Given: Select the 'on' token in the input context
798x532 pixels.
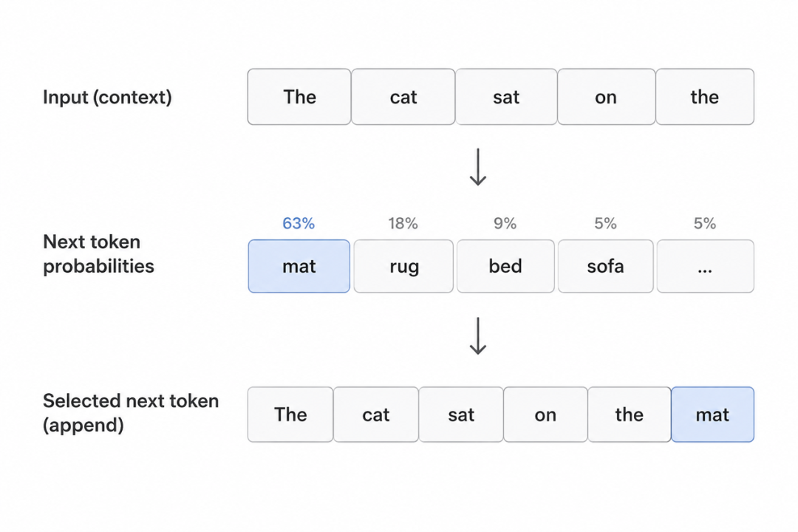Looking at the screenshot, I should 606,97.
